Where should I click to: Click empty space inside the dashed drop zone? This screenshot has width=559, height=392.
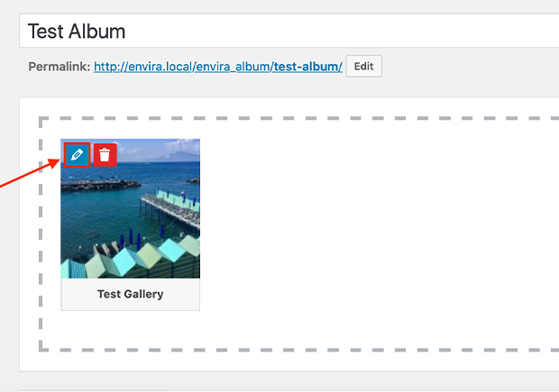click(379, 234)
